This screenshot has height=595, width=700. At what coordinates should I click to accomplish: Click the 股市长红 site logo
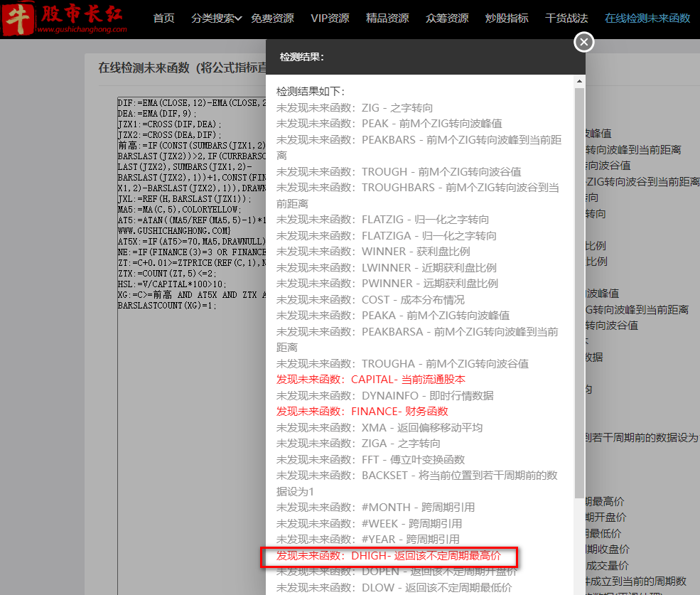(x=65, y=18)
